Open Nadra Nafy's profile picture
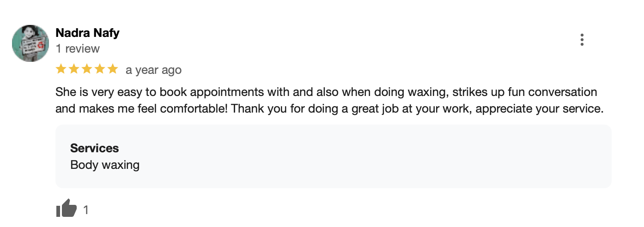The height and width of the screenshot is (227, 644). [x=30, y=43]
